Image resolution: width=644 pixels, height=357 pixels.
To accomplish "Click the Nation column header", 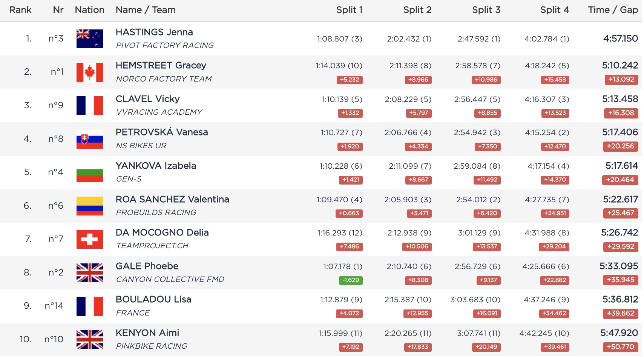I will click(x=89, y=10).
